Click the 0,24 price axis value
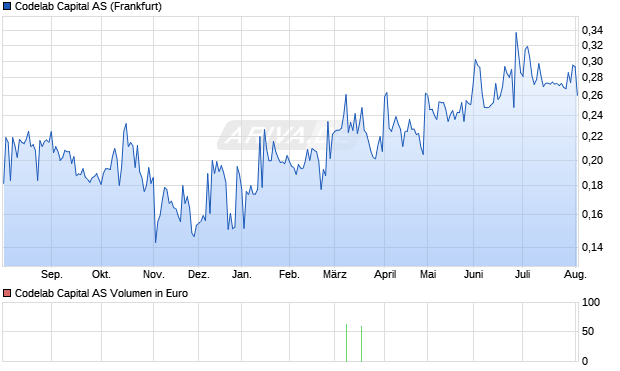This screenshot has height=371, width=620. 592,115
